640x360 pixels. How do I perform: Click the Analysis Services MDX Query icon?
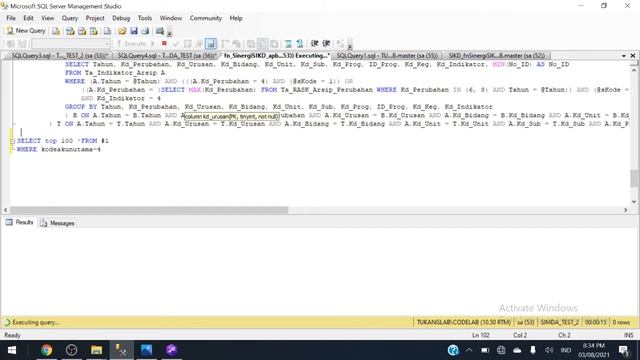[x=70, y=31]
